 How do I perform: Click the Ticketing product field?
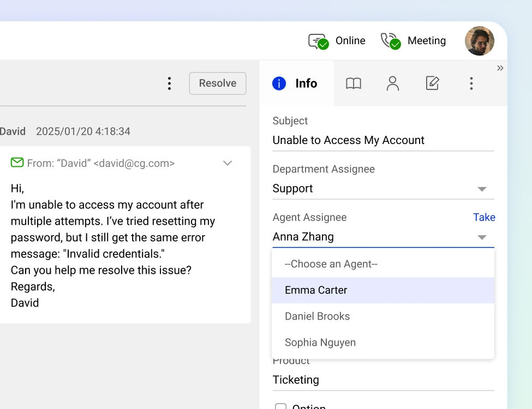click(383, 380)
